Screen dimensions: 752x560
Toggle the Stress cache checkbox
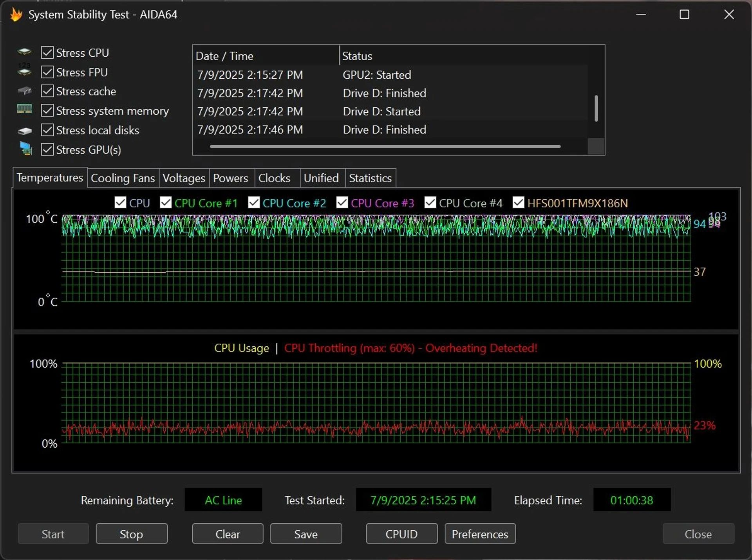47,91
